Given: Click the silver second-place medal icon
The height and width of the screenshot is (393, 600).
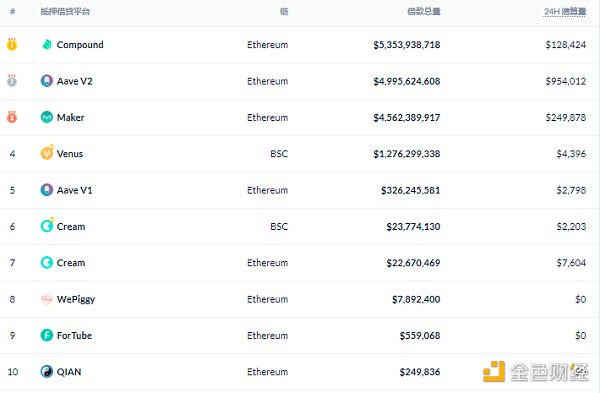Looking at the screenshot, I should click(x=12, y=81).
